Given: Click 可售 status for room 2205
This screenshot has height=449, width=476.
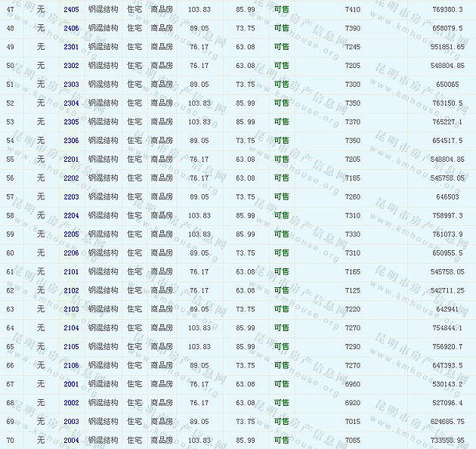Looking at the screenshot, I should 281,234.
